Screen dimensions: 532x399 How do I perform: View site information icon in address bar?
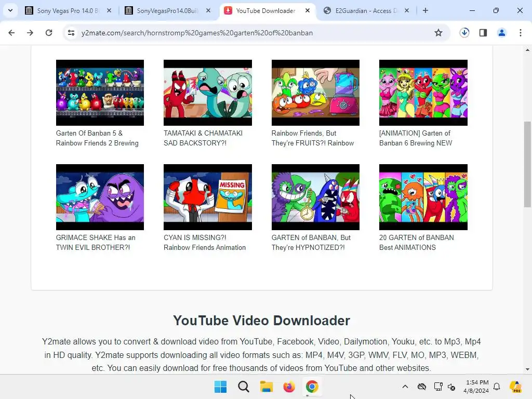coord(71,33)
